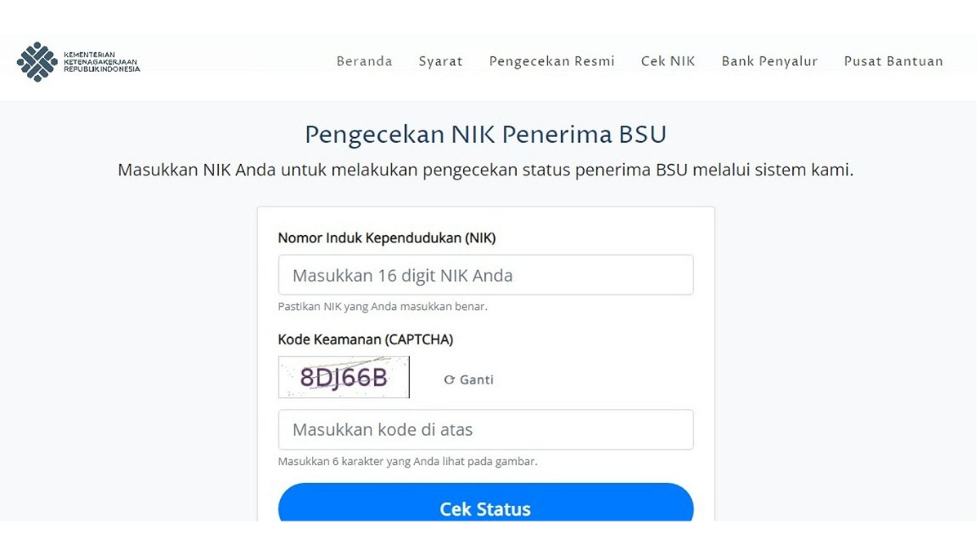Click the 6 karakter hint below CAPTCHA field
The image size is (980, 550).
click(x=407, y=461)
